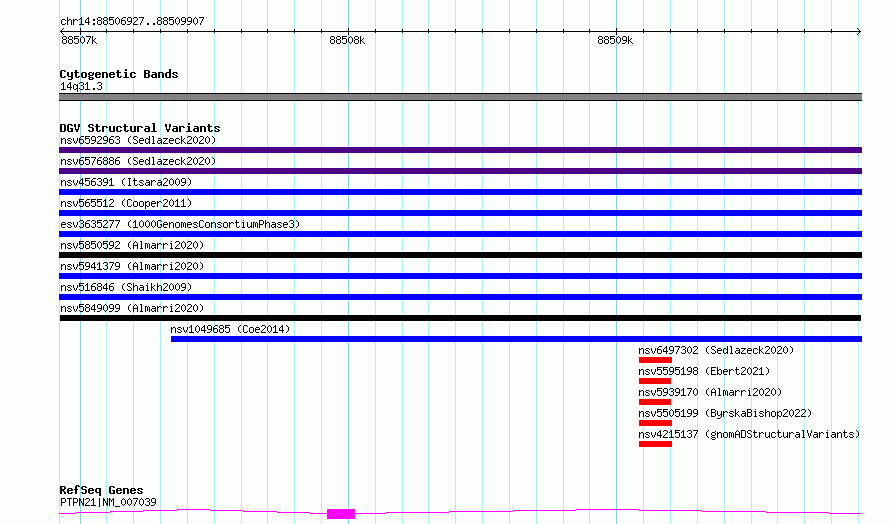The image size is (890, 524).
Task: Open the nsv5505199 (ByrskaBishop2022) label
Action: (x=725, y=413)
